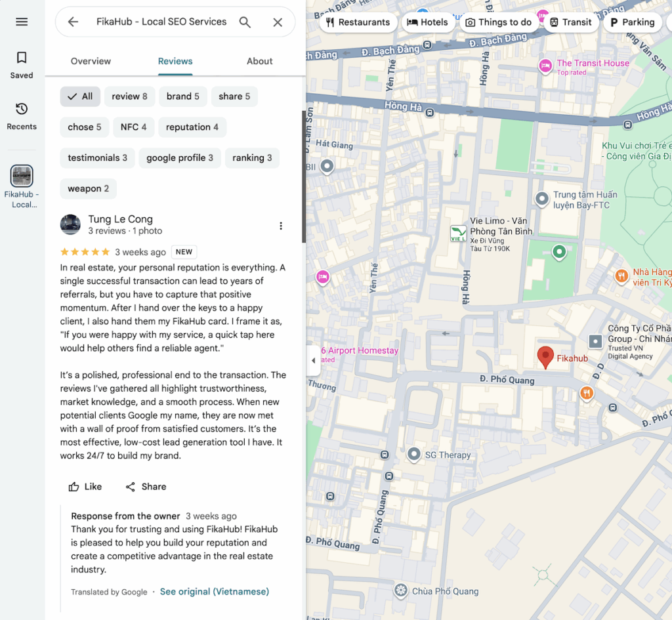Click bus stop icon on Đ. Bạch Đằng
The image size is (672, 620).
pyautogui.click(x=427, y=45)
